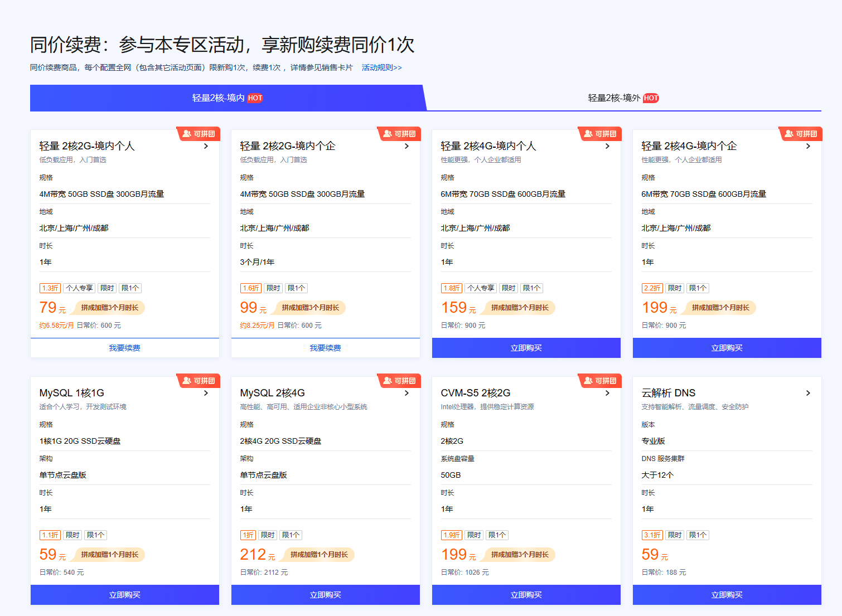Click 可拼团 badge on 轻量 2核4G-境内个人 card
Screen dimensions: 842x616
pyautogui.click(x=600, y=134)
